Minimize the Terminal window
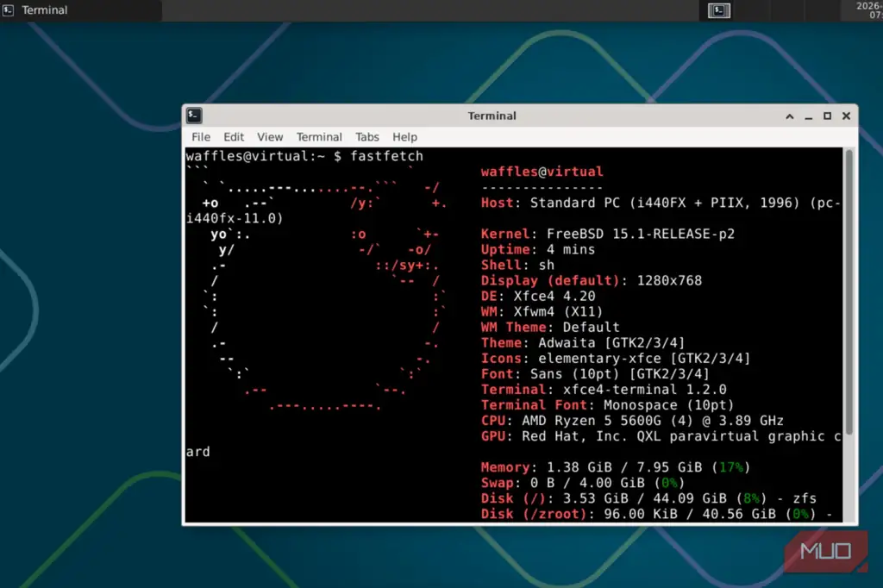Screen dimensions: 883x588 click(808, 116)
